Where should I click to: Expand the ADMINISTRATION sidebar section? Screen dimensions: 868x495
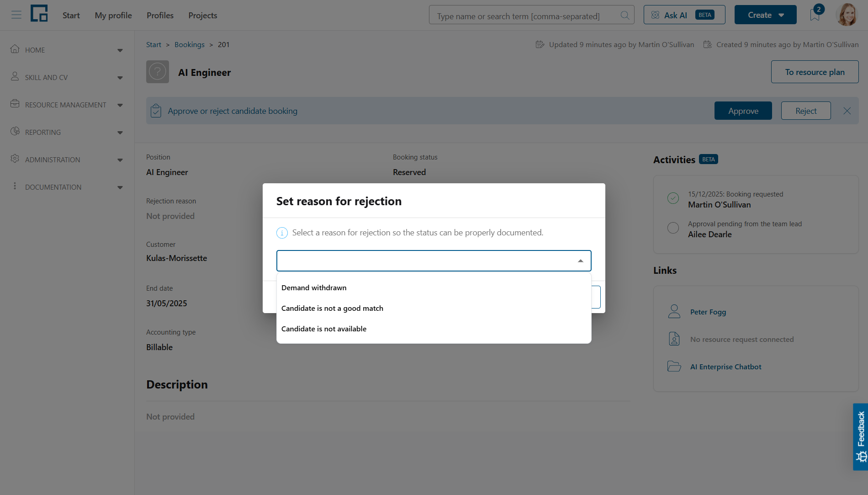coord(120,160)
